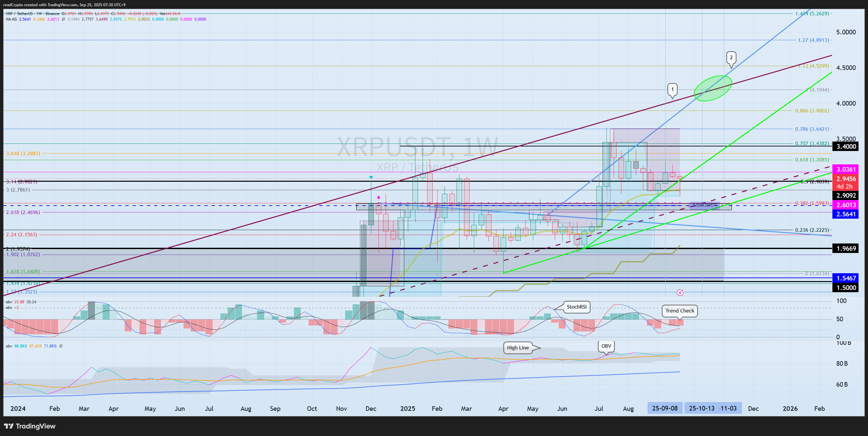Select the OBV callout label

click(x=606, y=346)
